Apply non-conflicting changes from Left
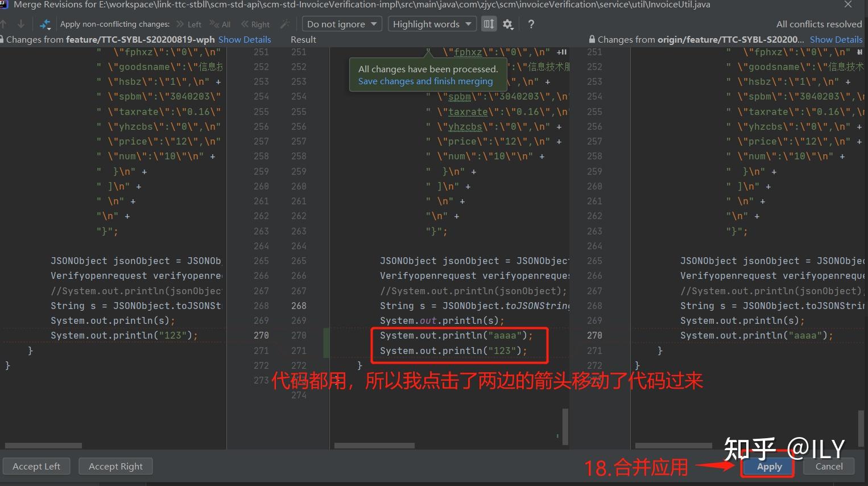The image size is (868, 486). (x=189, y=24)
